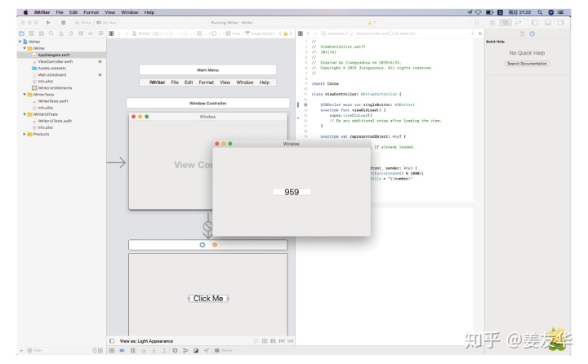Toggle source-controlled files filter
Image resolution: width=588 pixels, height=364 pixels.
[x=100, y=350]
